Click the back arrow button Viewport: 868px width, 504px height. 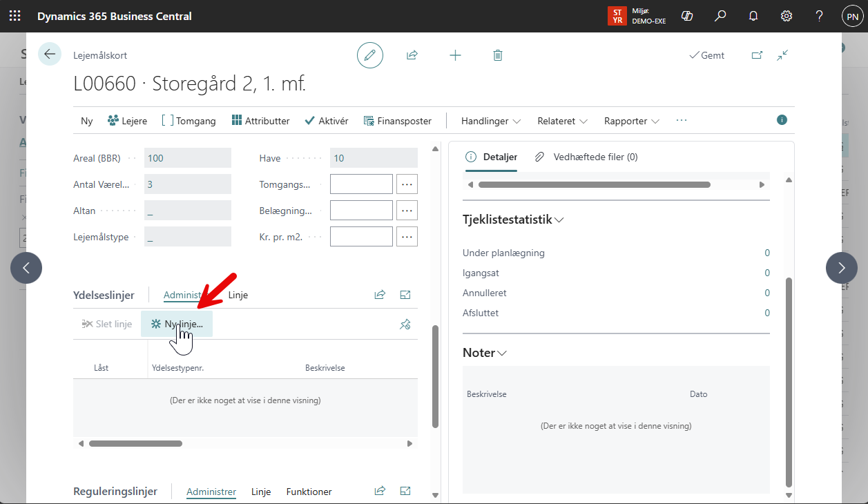[50, 55]
